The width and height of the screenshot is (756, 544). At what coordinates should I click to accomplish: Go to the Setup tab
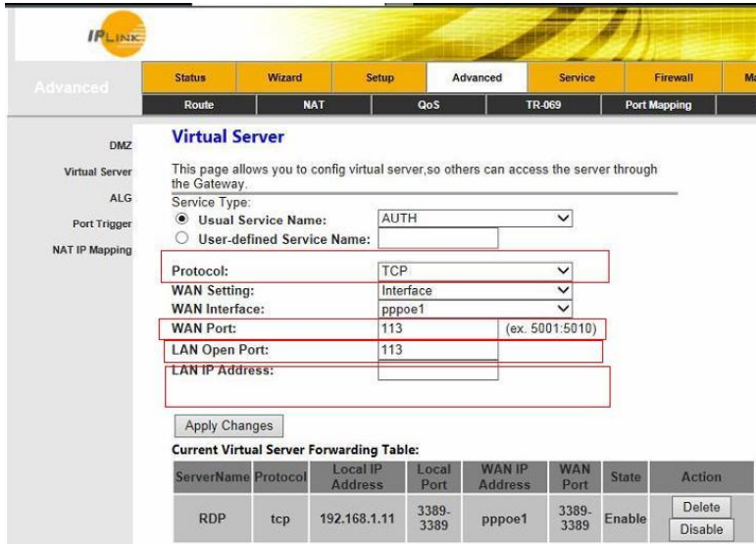[378, 76]
